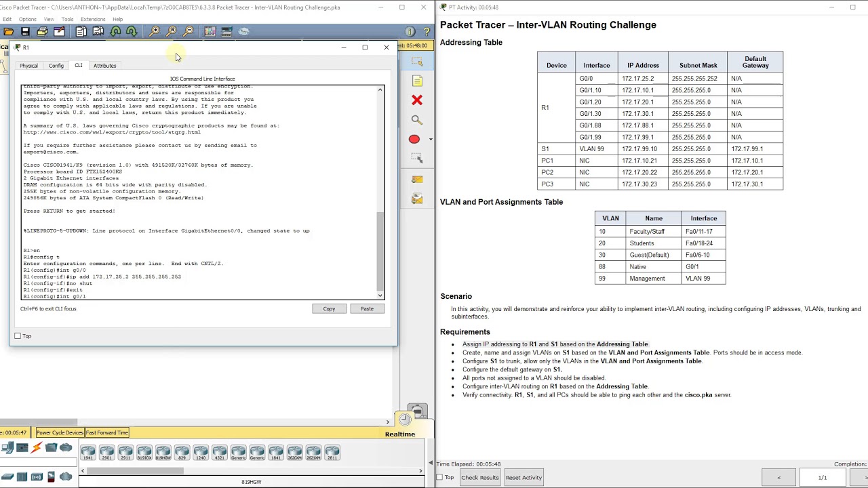This screenshot has height=488, width=868.
Task: Click the workspace scroll right arrow
Action: point(388,422)
